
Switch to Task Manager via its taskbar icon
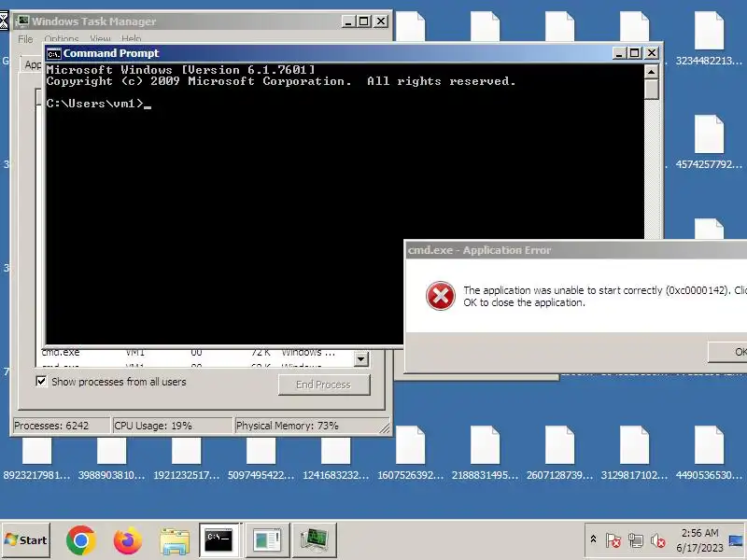[315, 539]
